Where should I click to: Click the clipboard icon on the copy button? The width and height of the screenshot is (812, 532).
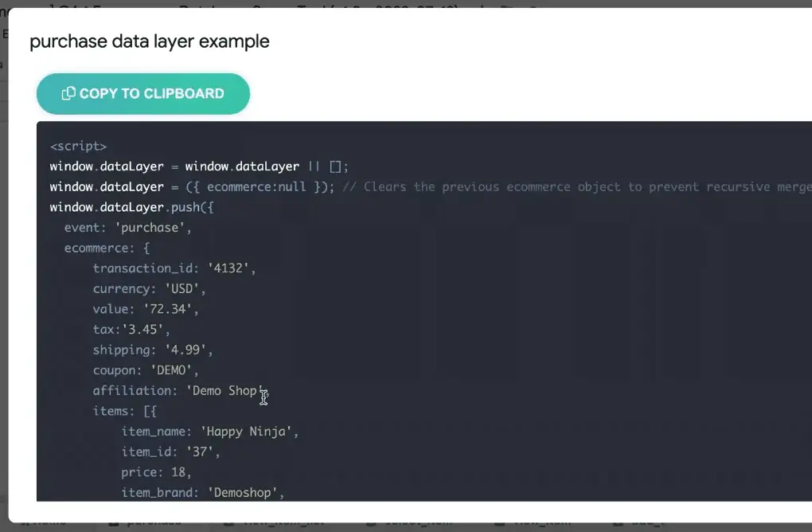click(x=68, y=93)
